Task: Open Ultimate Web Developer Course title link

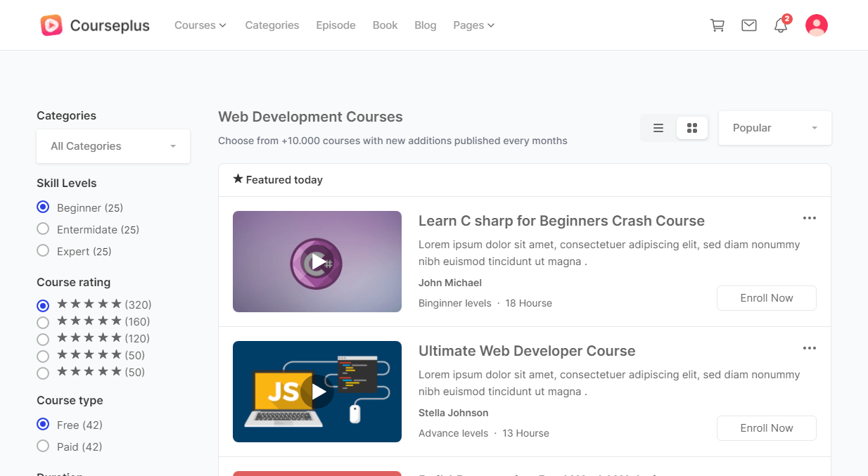Action: pyautogui.click(x=526, y=351)
